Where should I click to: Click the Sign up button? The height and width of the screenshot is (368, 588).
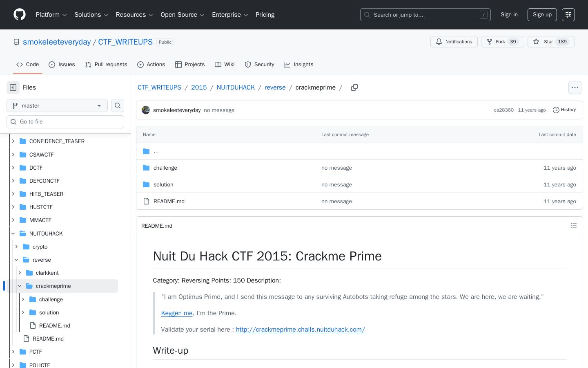point(542,15)
